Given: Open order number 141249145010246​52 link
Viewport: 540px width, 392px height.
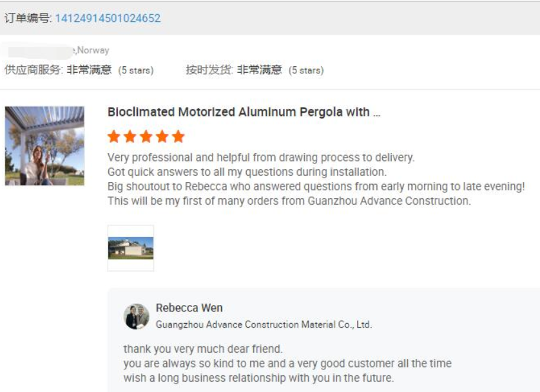Looking at the screenshot, I should pos(108,18).
